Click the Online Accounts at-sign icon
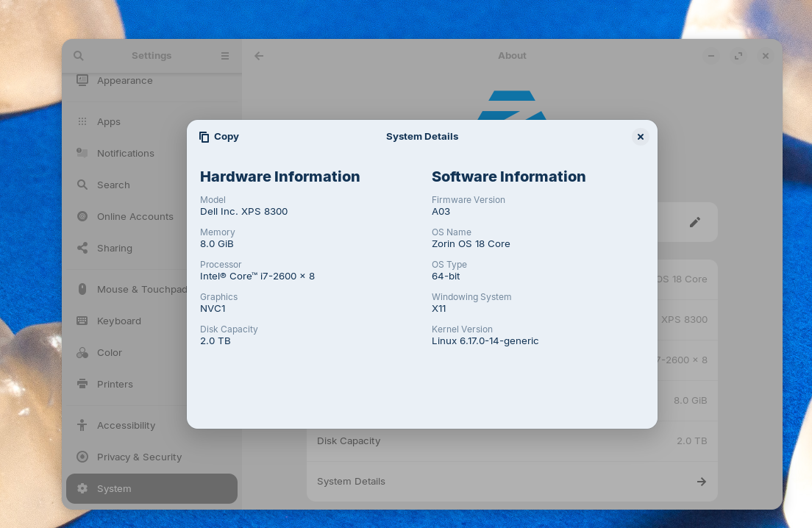This screenshot has width=812, height=528. tap(82, 216)
